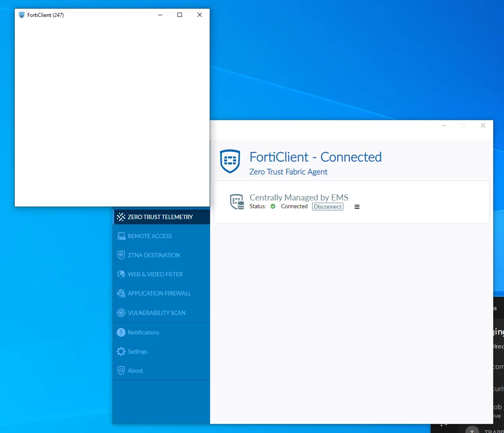
Task: Click the Notifications exclamation icon
Action: (x=121, y=332)
